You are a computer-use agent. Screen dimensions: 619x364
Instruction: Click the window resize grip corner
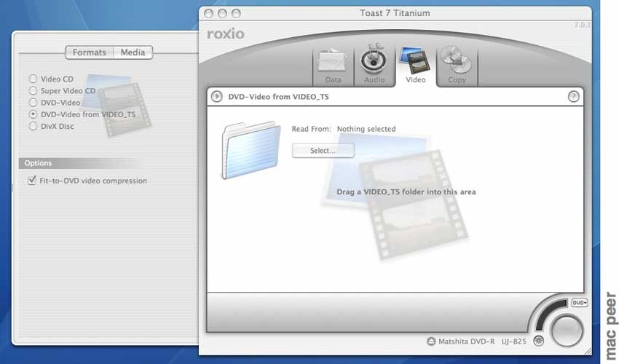(x=588, y=351)
